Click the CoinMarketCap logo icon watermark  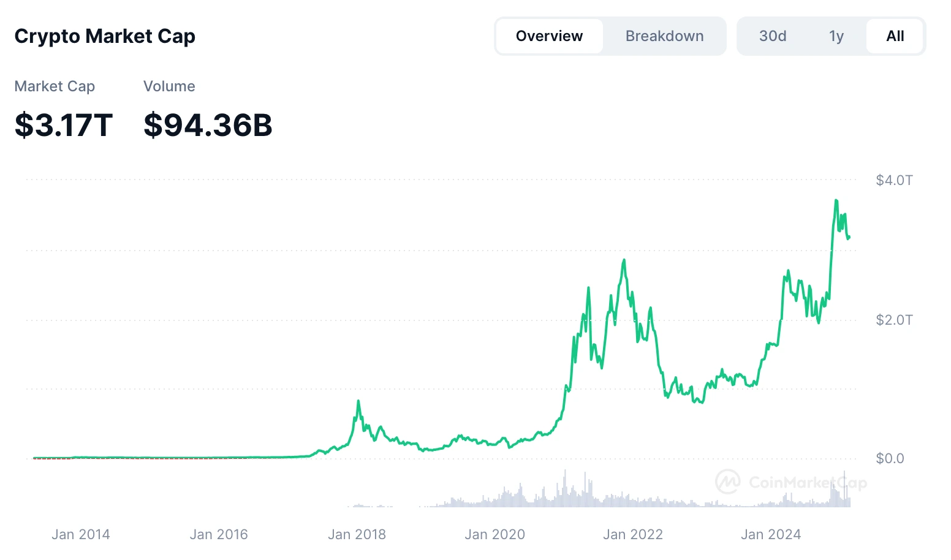[728, 482]
